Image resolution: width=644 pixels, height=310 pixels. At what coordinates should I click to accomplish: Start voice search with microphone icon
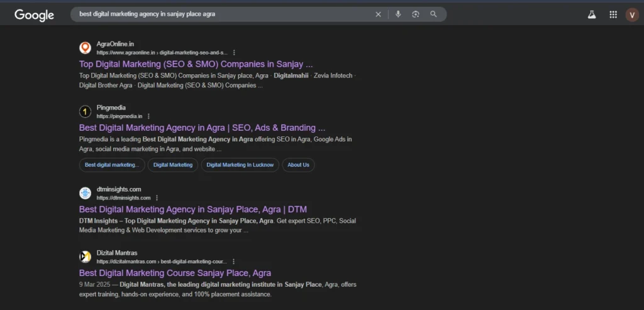[398, 14]
